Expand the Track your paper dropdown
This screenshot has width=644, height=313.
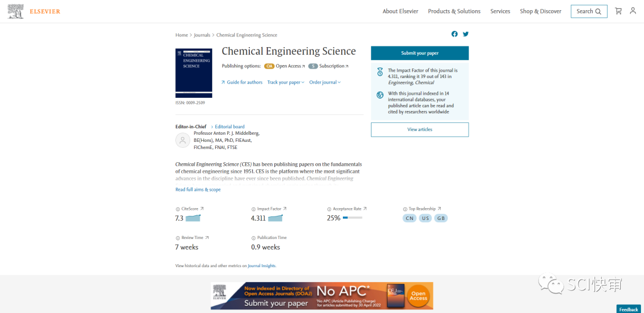point(286,82)
